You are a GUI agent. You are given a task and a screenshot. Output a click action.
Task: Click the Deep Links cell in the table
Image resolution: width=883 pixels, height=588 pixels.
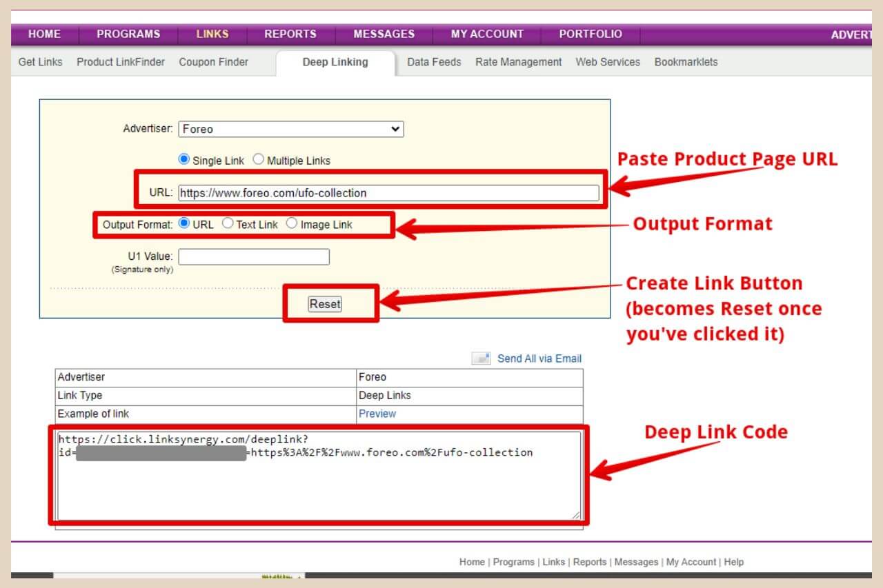[x=469, y=396]
